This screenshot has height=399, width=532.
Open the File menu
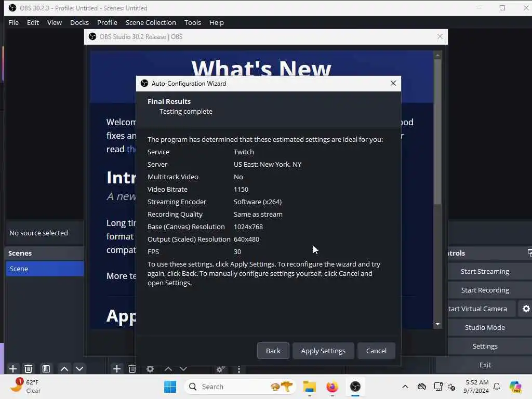[14, 22]
